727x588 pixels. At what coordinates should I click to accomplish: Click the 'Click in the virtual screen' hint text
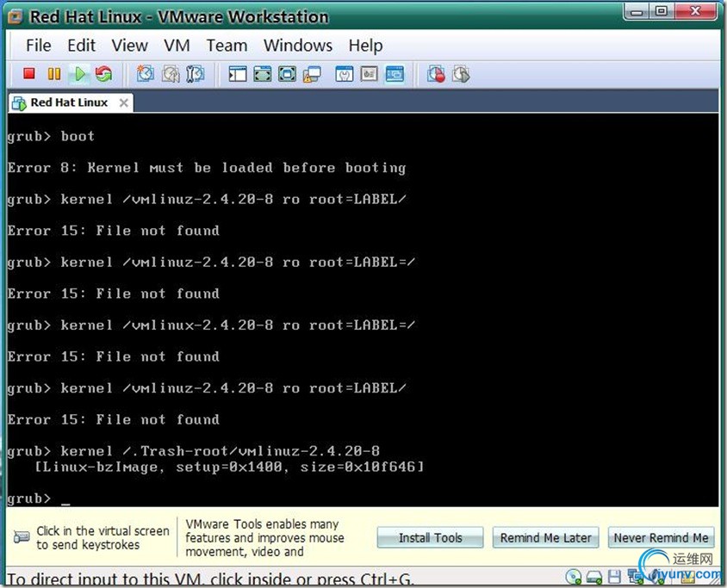[x=103, y=537]
